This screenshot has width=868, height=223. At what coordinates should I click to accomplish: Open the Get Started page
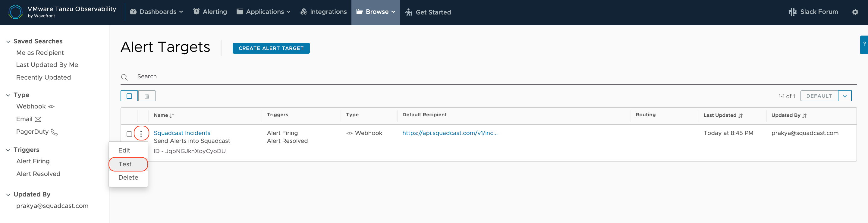click(428, 12)
